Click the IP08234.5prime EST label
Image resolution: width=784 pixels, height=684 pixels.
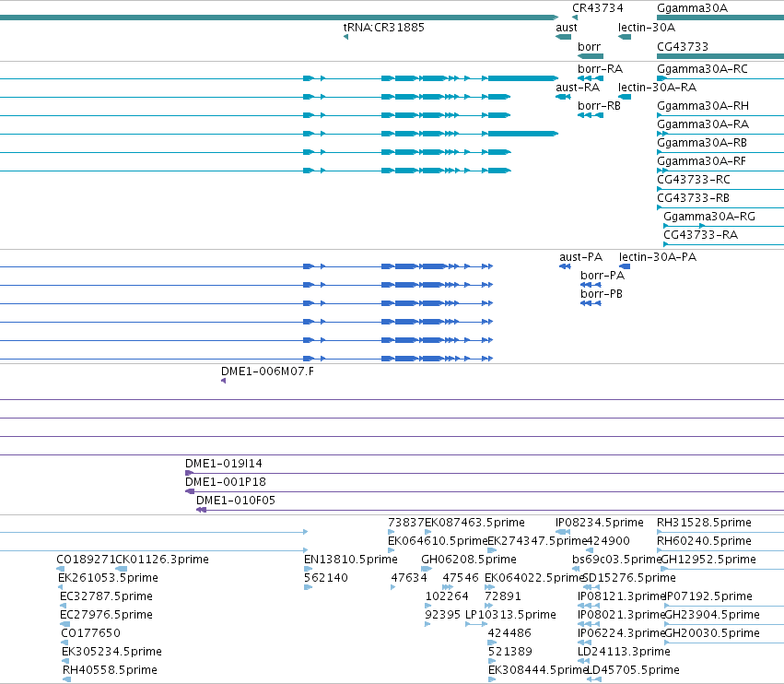tap(599, 523)
